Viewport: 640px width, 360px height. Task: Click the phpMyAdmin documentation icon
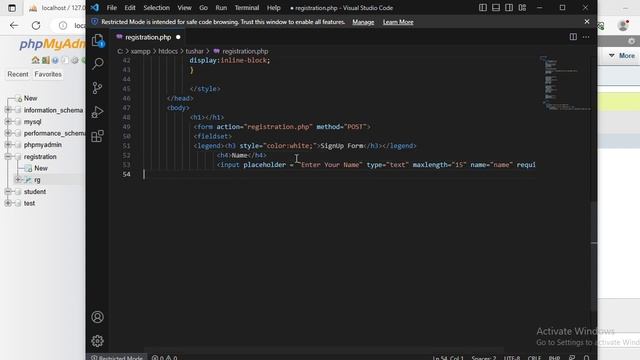55,60
